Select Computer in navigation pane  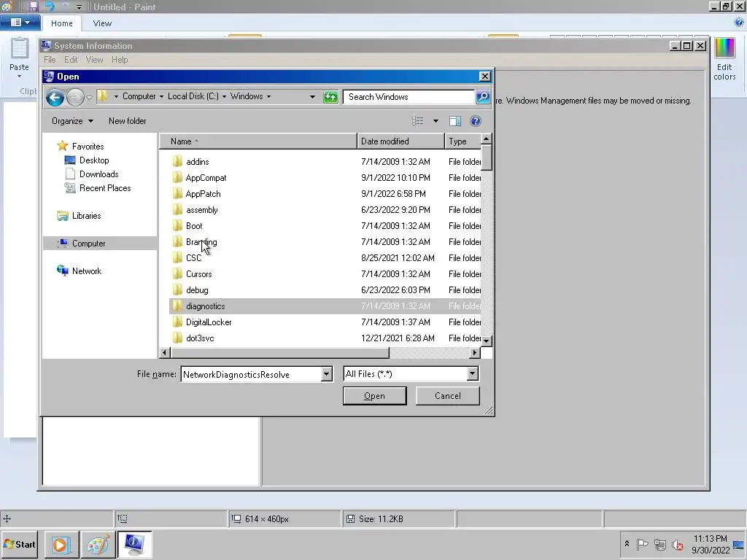coord(88,244)
